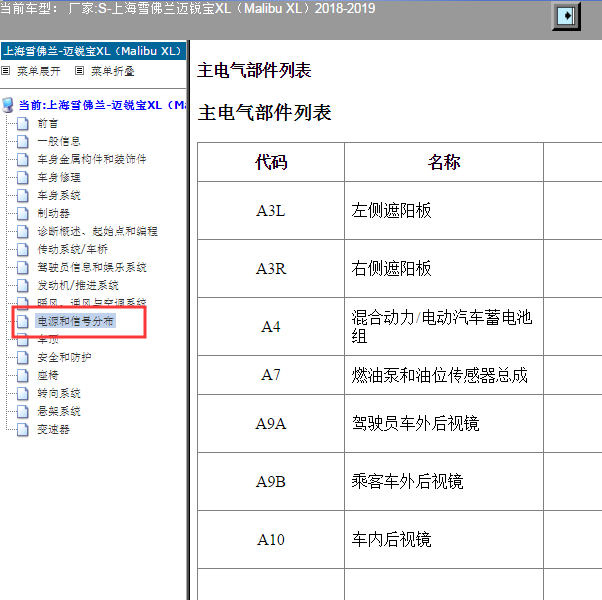This screenshot has height=600, width=602.
Task: Open 驾驶员信息和娱乐系统
Action: (92, 267)
